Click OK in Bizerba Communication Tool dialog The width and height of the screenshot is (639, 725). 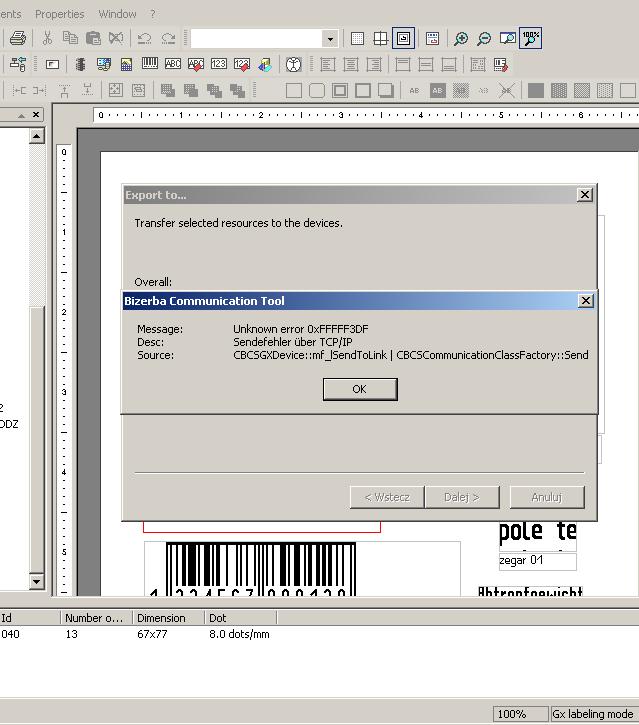[360, 389]
